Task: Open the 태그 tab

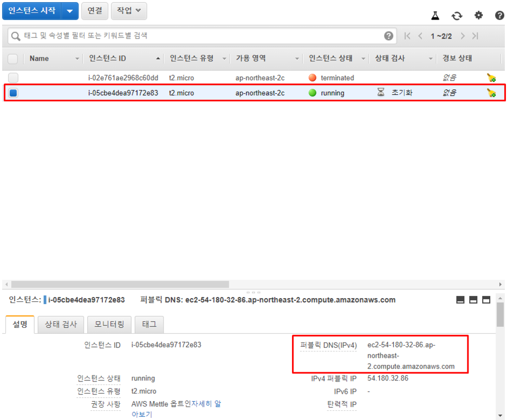Action: [x=149, y=325]
